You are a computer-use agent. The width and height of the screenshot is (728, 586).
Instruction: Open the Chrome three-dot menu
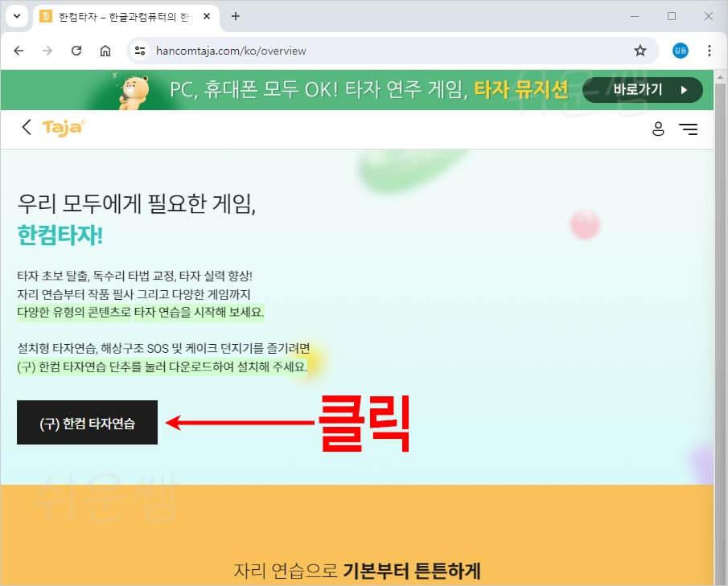(709, 50)
